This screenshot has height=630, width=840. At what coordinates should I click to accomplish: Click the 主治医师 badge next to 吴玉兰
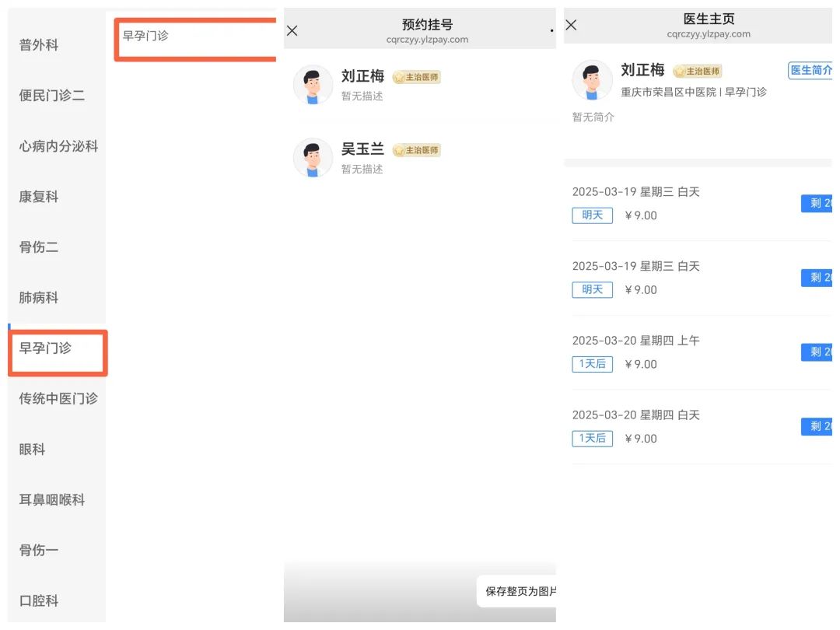point(417,150)
